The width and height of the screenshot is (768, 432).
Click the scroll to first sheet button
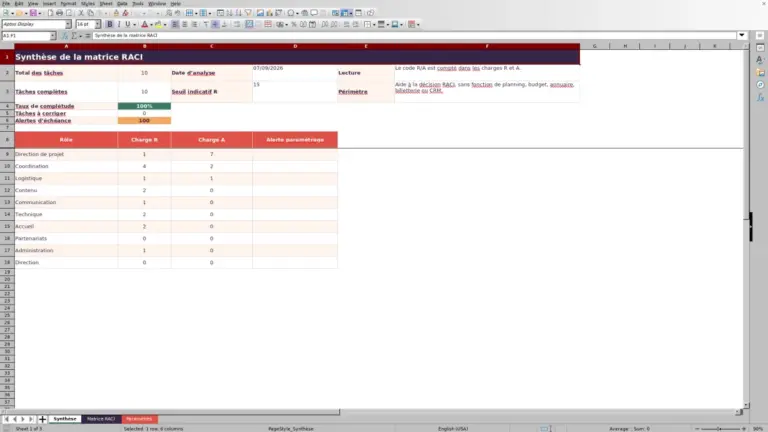click(x=6, y=419)
